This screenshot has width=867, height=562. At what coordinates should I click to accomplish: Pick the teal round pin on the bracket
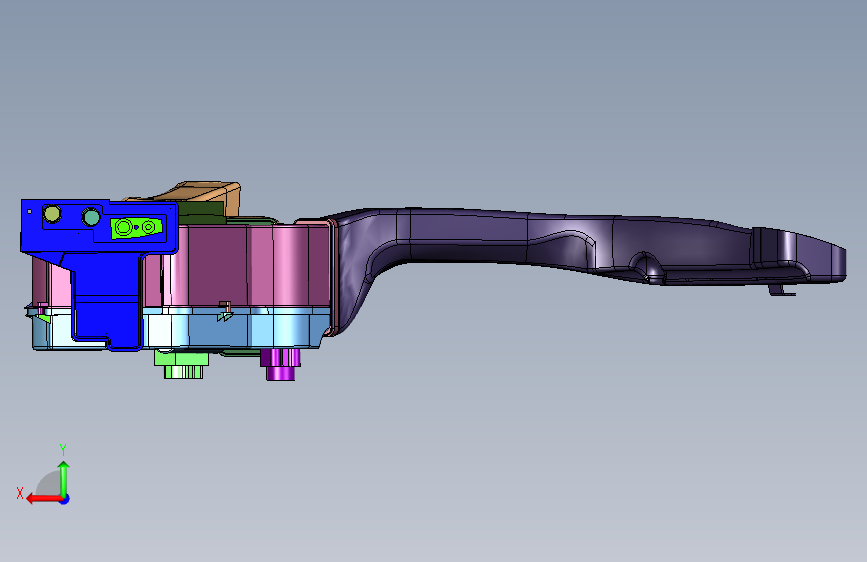[x=91, y=217]
